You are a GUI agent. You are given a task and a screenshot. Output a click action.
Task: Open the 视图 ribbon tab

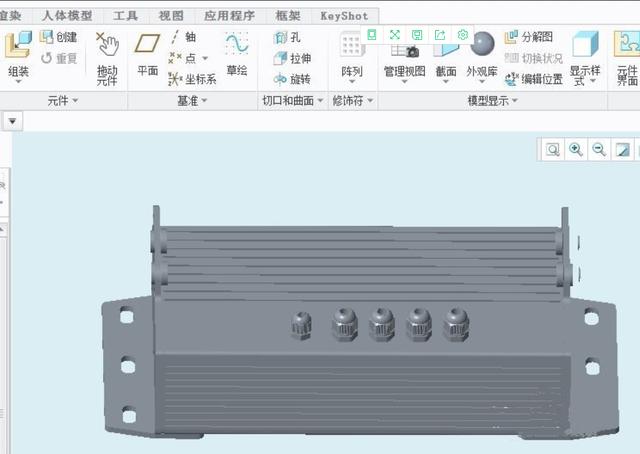171,16
